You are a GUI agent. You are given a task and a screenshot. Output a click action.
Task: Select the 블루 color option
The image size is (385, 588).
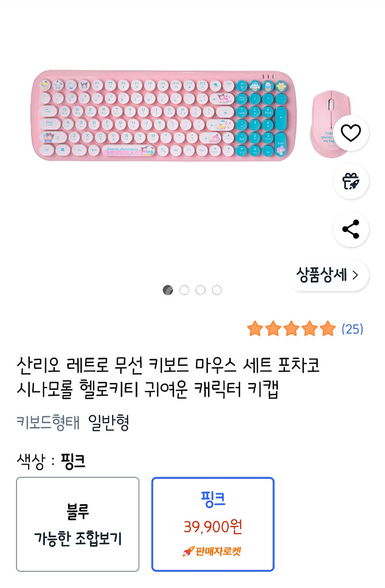click(78, 524)
